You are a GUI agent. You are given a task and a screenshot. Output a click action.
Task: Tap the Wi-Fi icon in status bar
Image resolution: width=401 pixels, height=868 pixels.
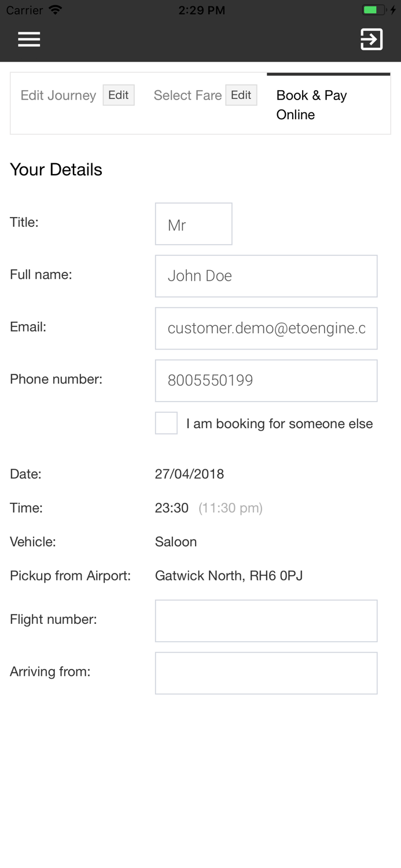coord(54,9)
